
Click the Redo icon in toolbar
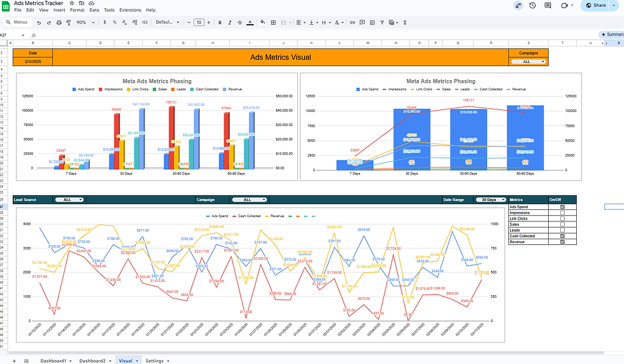click(x=49, y=23)
